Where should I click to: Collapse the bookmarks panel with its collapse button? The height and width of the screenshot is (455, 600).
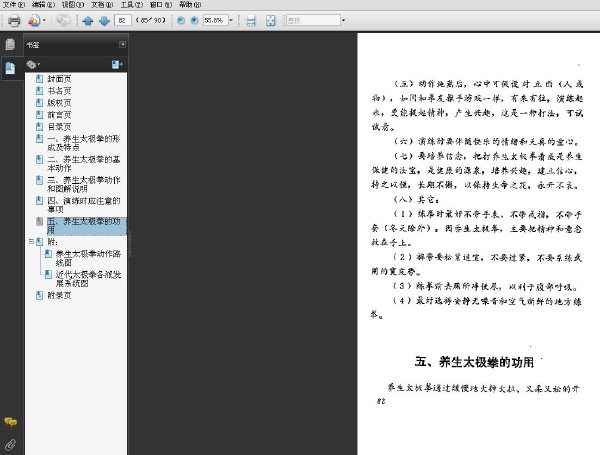[x=122, y=44]
